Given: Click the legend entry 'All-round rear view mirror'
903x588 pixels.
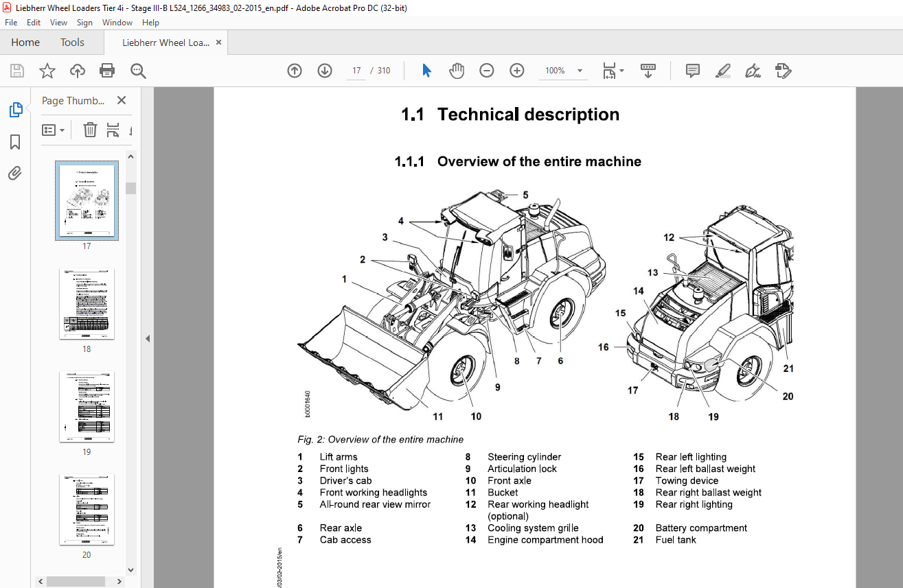Looking at the screenshot, I should click(375, 504).
